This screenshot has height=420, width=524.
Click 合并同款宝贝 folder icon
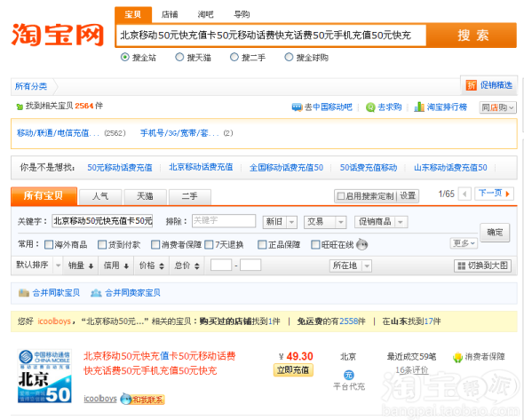(24, 293)
